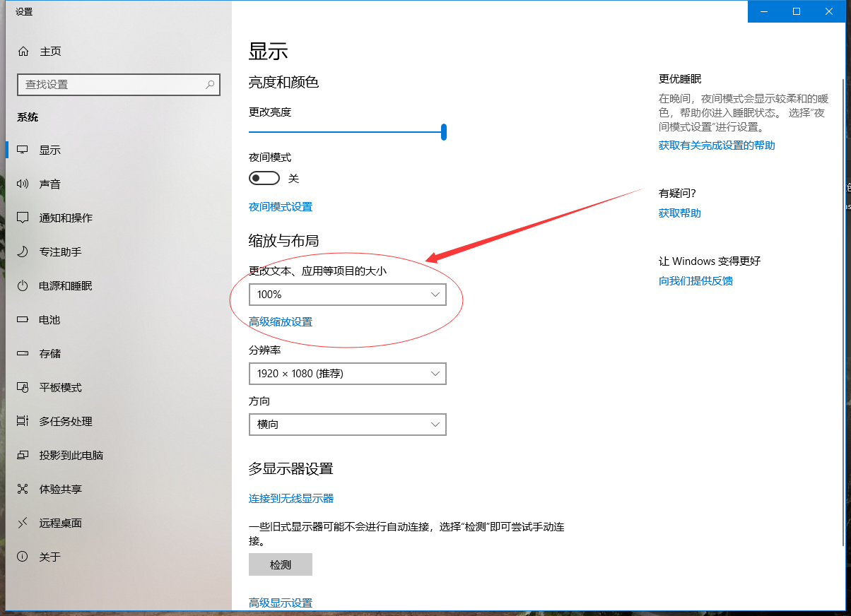
Task: Select the 通知和操作 icon
Action: [x=23, y=218]
